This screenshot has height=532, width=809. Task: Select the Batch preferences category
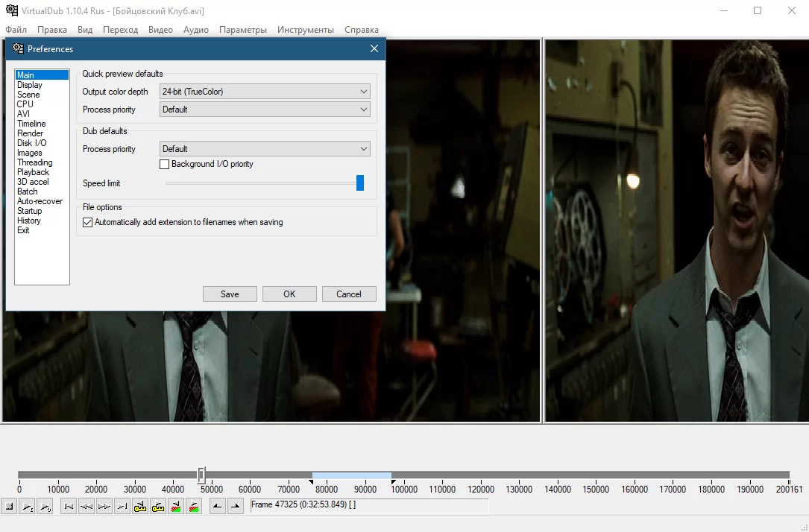click(x=42, y=191)
